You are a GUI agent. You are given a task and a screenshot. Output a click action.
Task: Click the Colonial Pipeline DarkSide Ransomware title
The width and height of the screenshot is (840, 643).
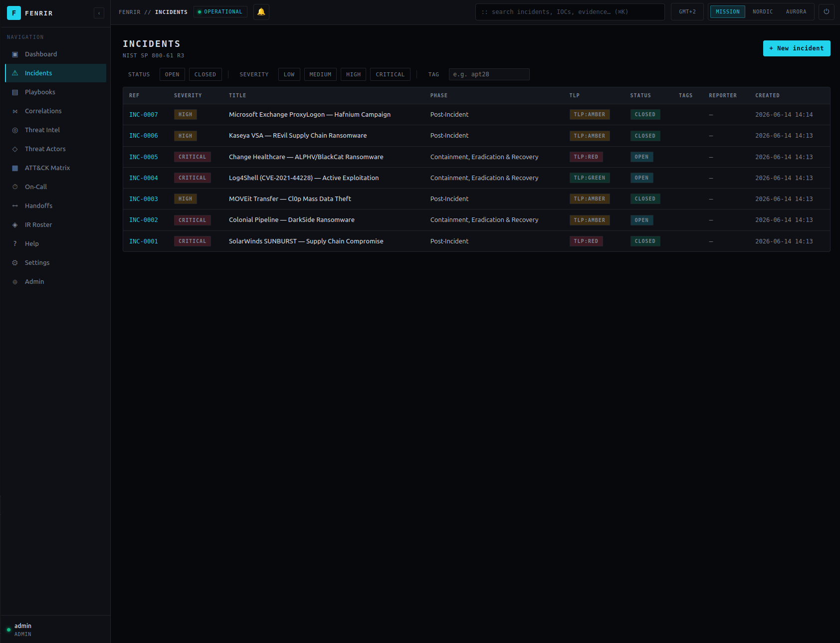point(292,220)
